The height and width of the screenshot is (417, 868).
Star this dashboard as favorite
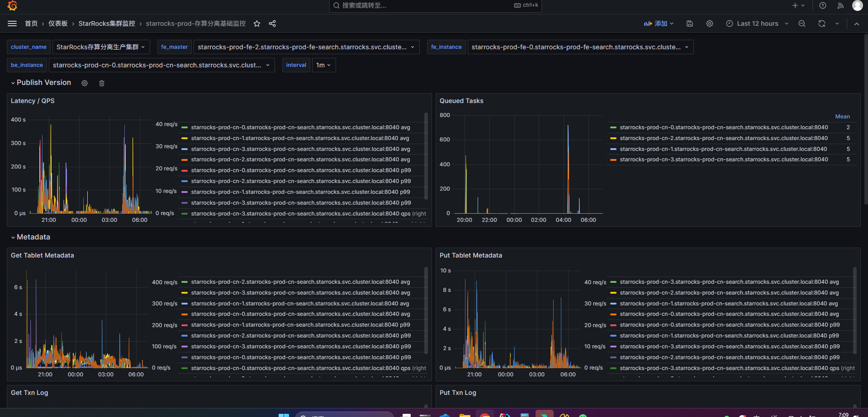[257, 23]
